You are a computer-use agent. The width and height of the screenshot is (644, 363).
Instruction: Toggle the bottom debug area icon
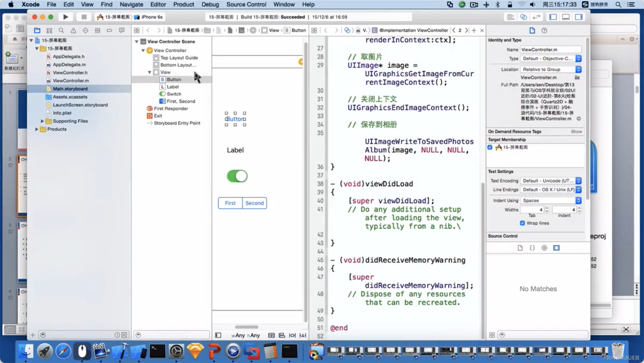coord(566,17)
